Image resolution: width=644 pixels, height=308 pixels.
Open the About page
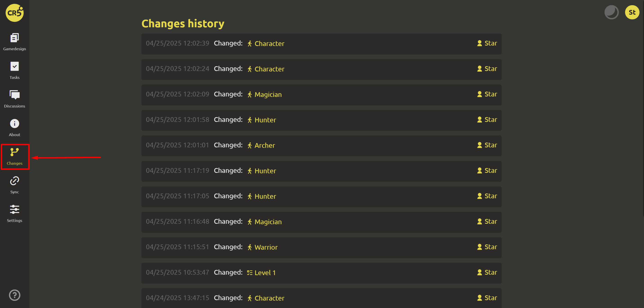(14, 128)
